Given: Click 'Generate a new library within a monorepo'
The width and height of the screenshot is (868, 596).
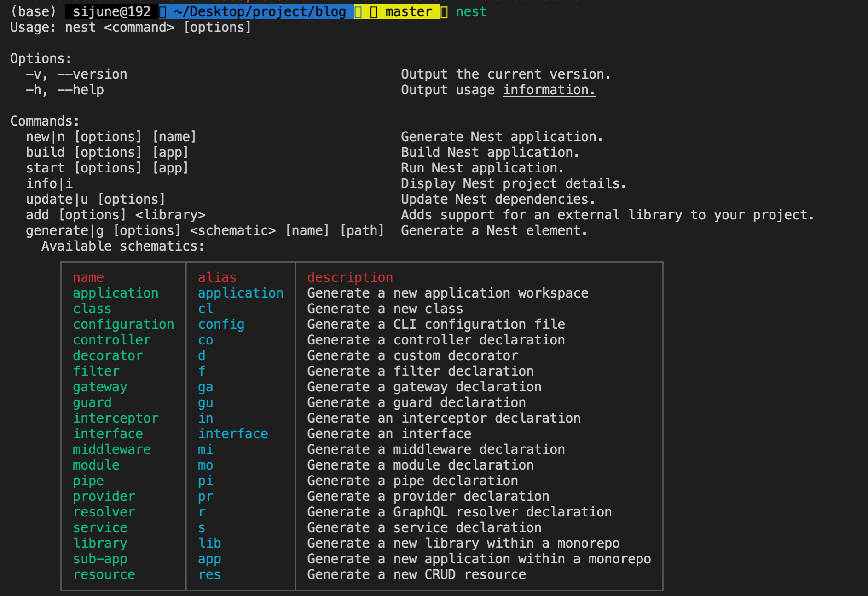Looking at the screenshot, I should 463,543.
